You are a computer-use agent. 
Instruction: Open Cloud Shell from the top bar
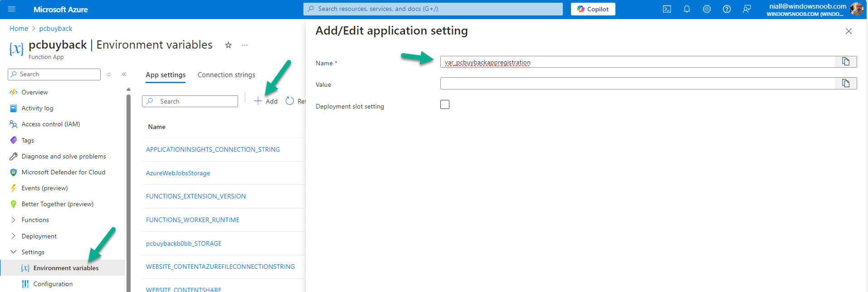coord(667,9)
